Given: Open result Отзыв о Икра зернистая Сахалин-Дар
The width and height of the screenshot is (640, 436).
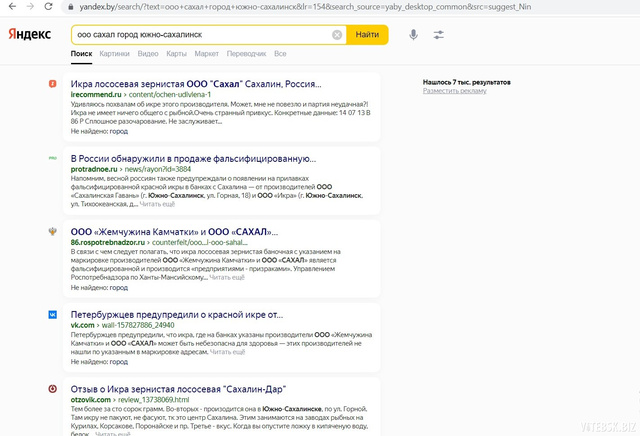Looking at the screenshot, I should tap(178, 389).
